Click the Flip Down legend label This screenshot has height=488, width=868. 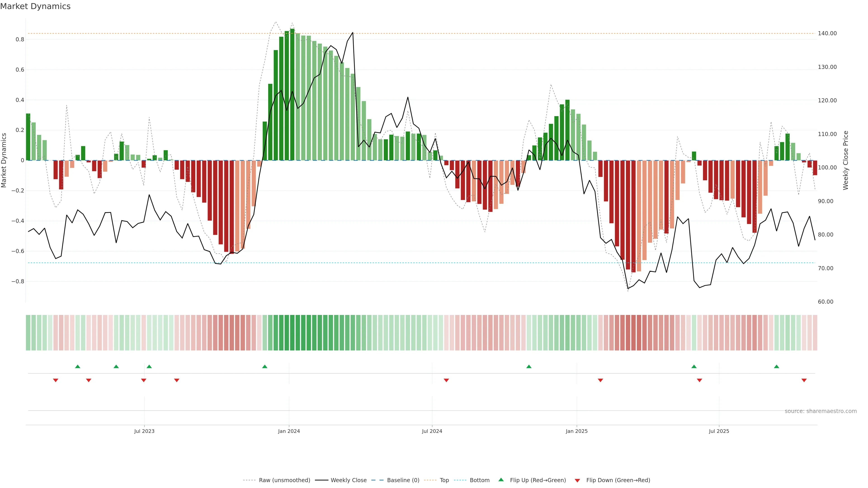(618, 480)
